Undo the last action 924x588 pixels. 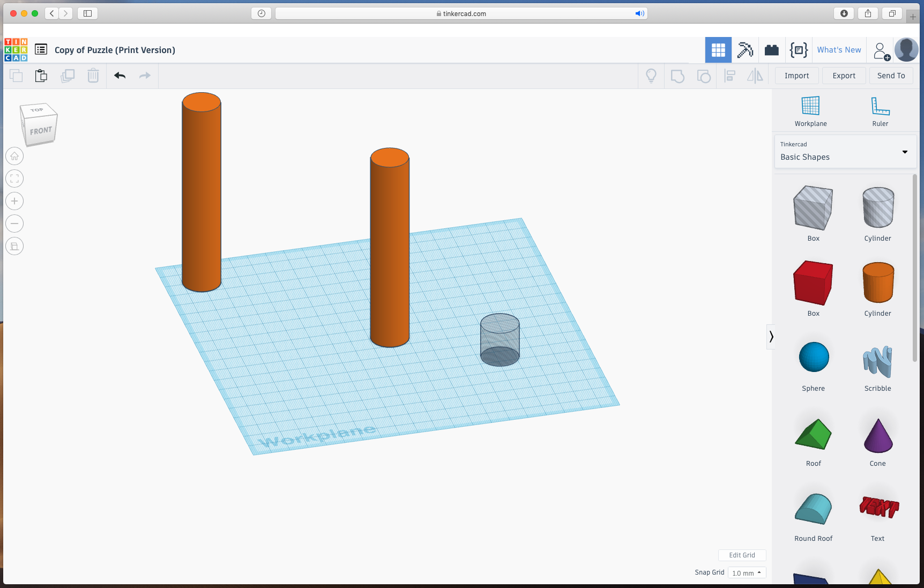point(120,76)
